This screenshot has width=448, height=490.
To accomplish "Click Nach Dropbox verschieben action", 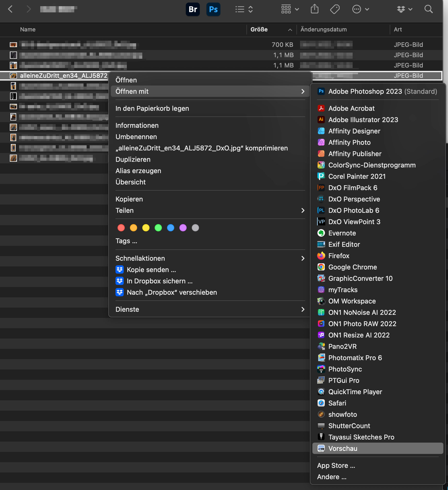I will pyautogui.click(x=210, y=292).
